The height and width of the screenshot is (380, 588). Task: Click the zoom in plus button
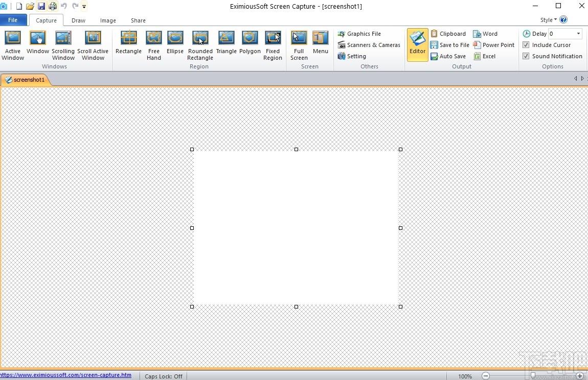click(x=580, y=376)
